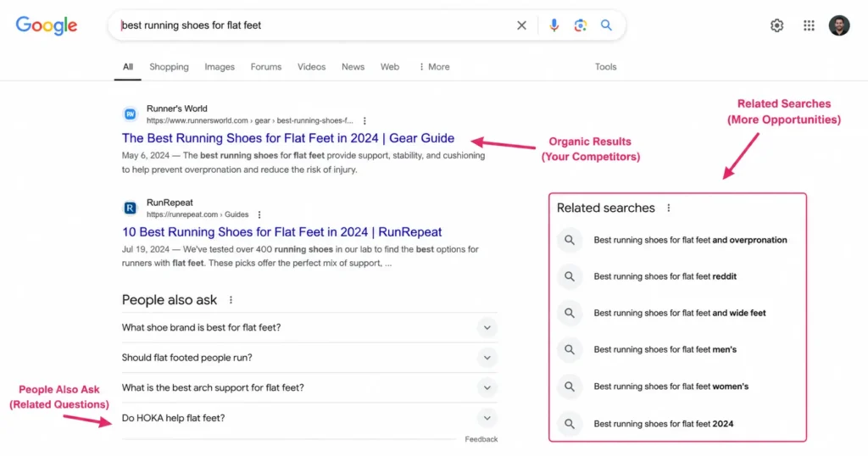Select the All tab
The height and width of the screenshot is (456, 868).
128,67
